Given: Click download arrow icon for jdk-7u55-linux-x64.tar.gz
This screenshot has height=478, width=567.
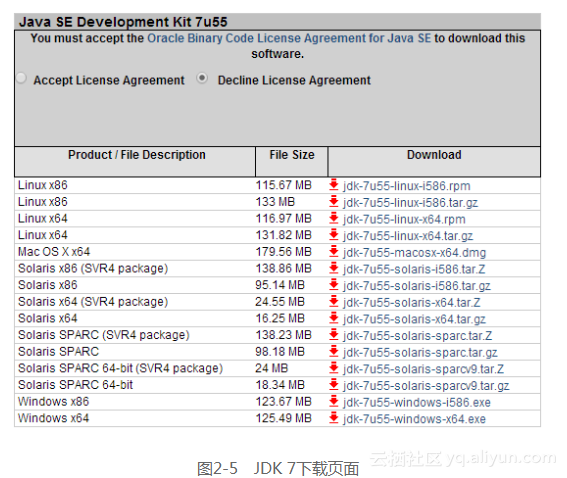Looking at the screenshot, I should [333, 235].
